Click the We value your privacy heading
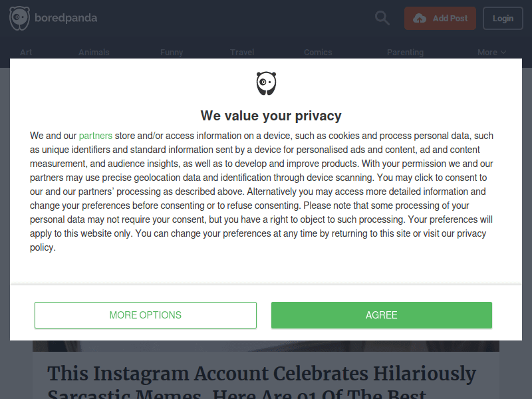Screen dimensions: 532x399 pyautogui.click(x=271, y=116)
